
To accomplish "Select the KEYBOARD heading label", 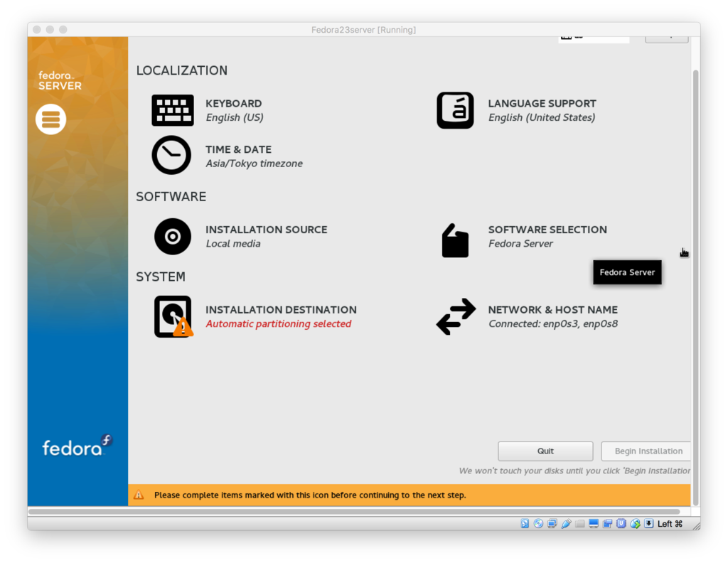I will point(233,104).
